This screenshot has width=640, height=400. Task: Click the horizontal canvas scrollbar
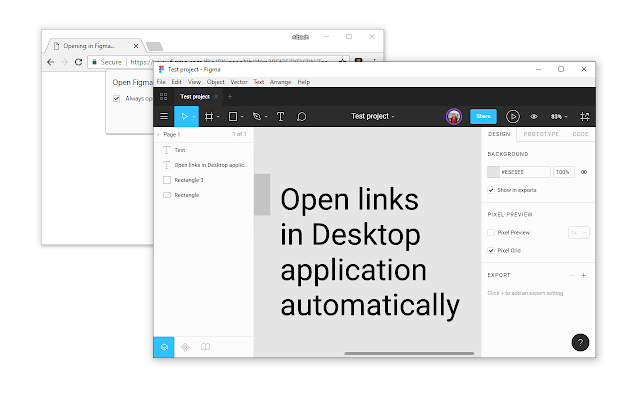coord(409,353)
